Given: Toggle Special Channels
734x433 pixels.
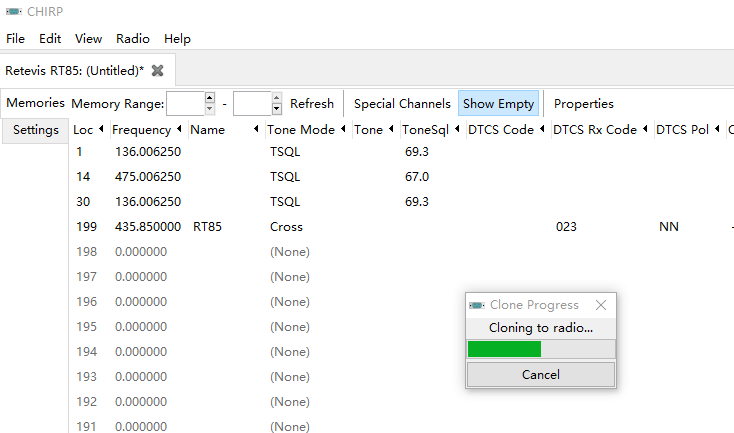Looking at the screenshot, I should click(402, 103).
